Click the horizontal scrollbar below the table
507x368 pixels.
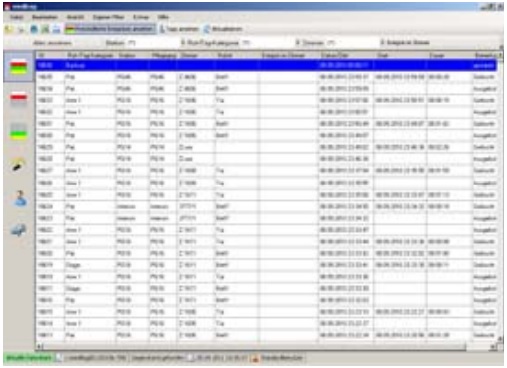point(266,347)
